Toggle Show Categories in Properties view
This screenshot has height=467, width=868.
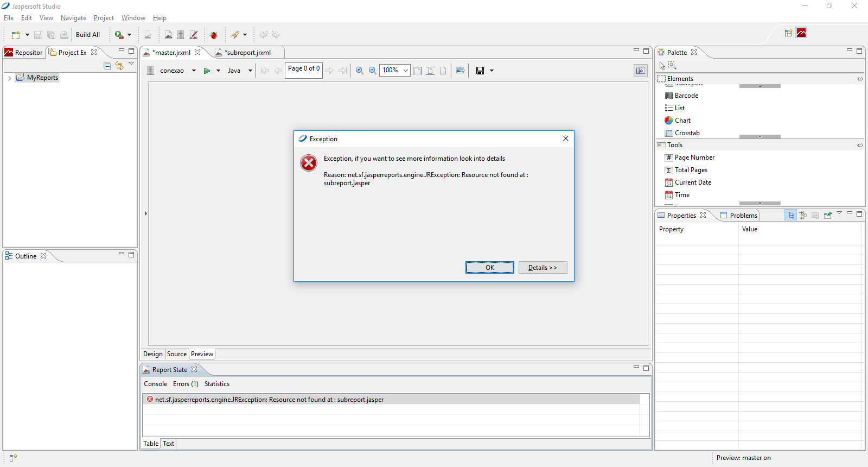791,216
